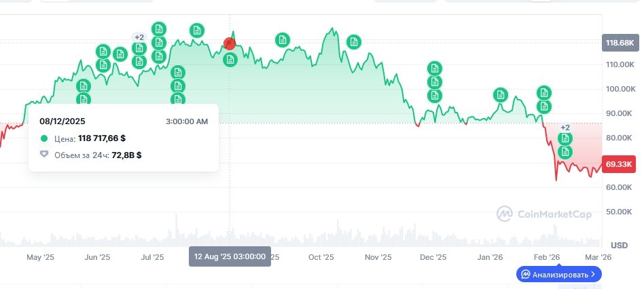Viewport: 644px width, 289px height.
Task: Open the mid-October news document icon
Action: tap(353, 42)
